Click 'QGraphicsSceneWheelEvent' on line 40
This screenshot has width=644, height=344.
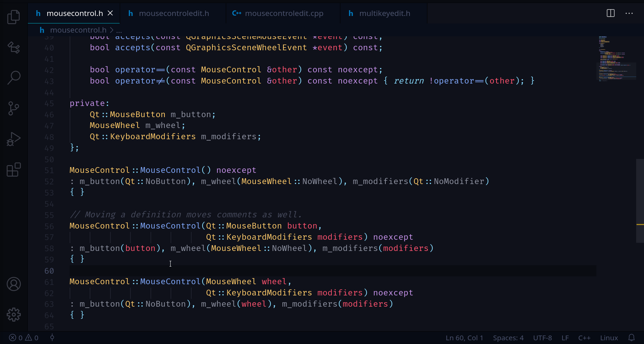pos(246,48)
